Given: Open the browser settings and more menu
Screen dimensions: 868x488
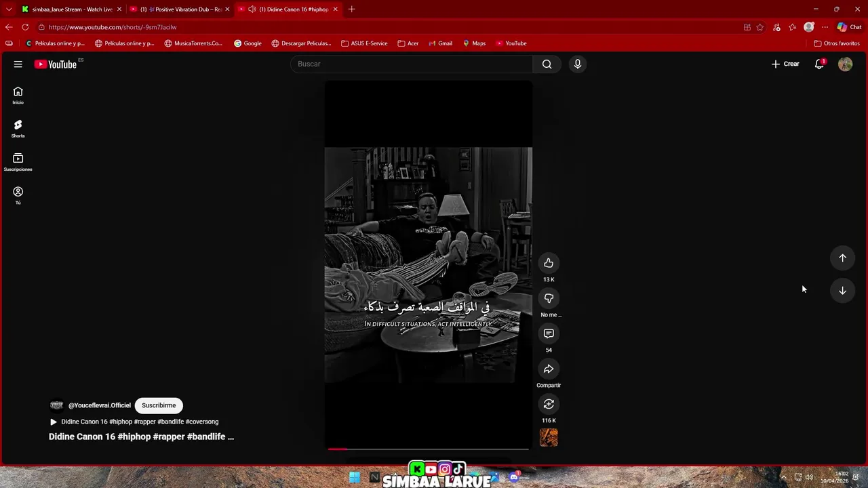Looking at the screenshot, I should point(825,27).
